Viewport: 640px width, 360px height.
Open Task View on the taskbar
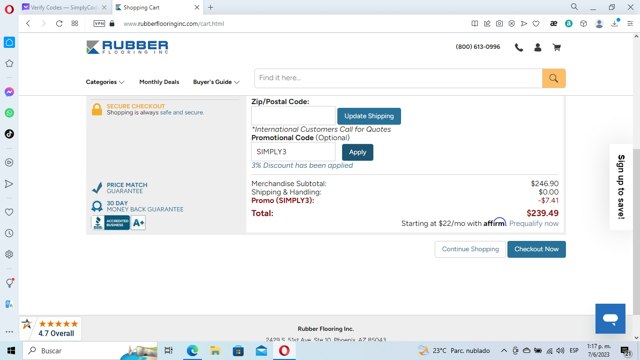169,351
